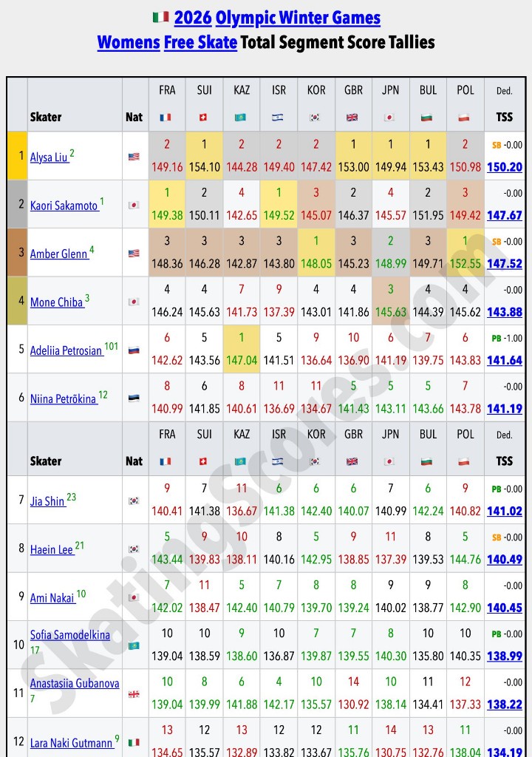Select Adeliia Petrosian's name link

coord(66,350)
